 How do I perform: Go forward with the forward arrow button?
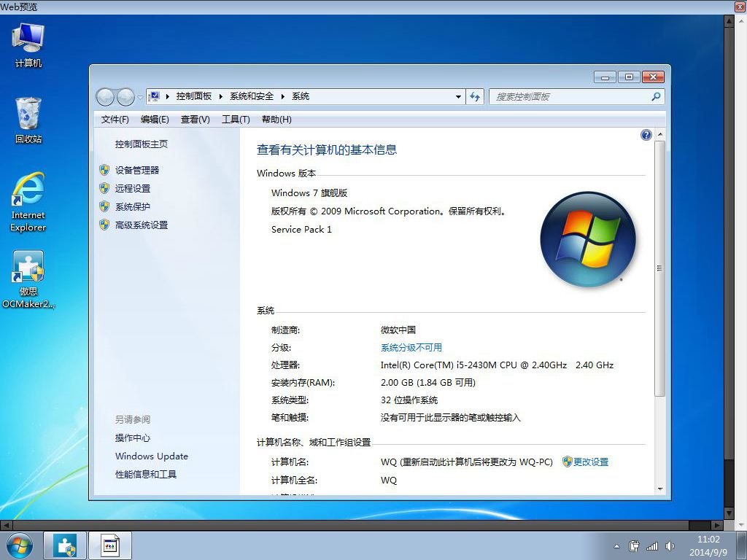click(x=125, y=97)
